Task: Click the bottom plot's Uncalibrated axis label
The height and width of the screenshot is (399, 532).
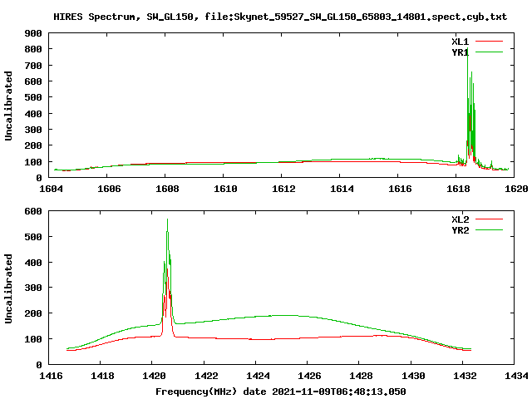Action: 8,288
